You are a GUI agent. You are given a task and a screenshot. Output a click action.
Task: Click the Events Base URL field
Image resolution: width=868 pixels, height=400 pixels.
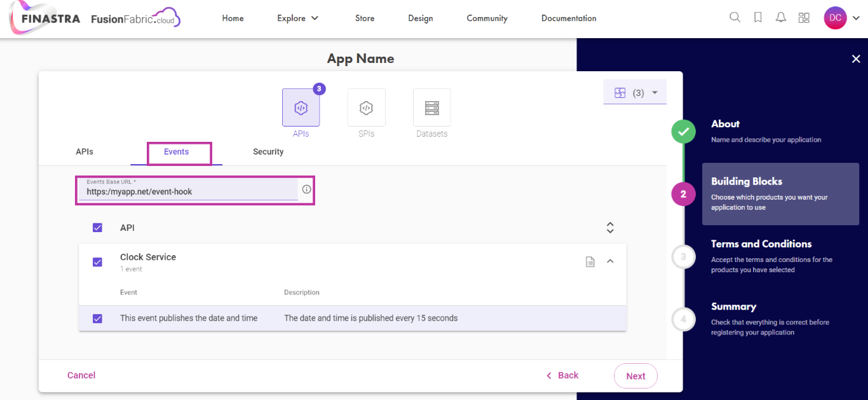188,189
